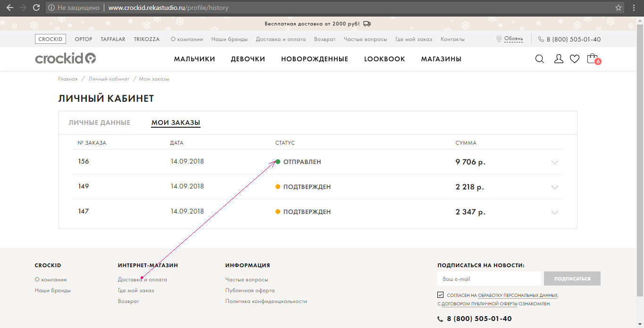This screenshot has width=644, height=328.
Task: Expand order 149 details
Action: 555,187
